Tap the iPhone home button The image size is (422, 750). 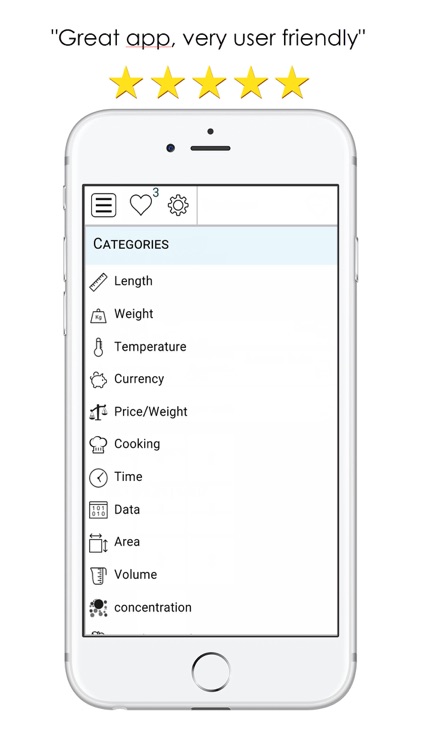coord(211,672)
